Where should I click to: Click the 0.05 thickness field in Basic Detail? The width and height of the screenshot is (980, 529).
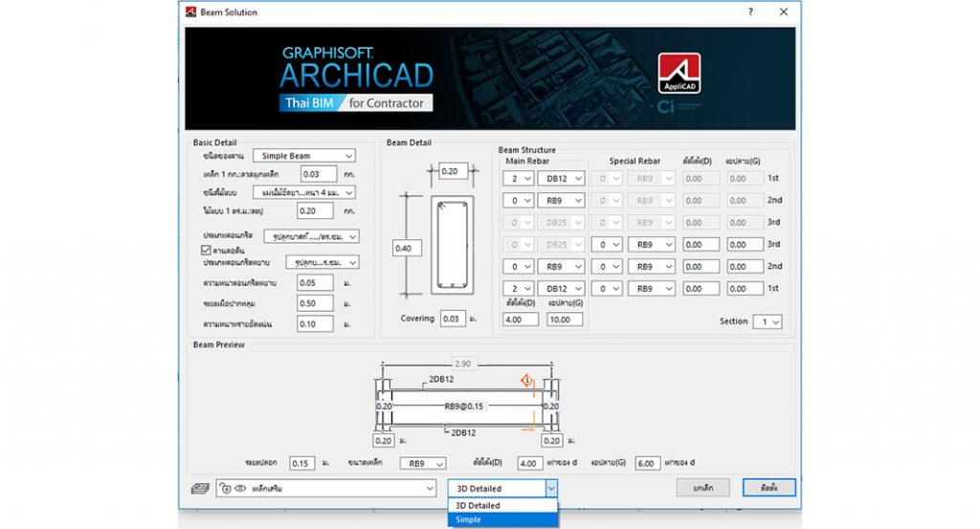click(315, 283)
